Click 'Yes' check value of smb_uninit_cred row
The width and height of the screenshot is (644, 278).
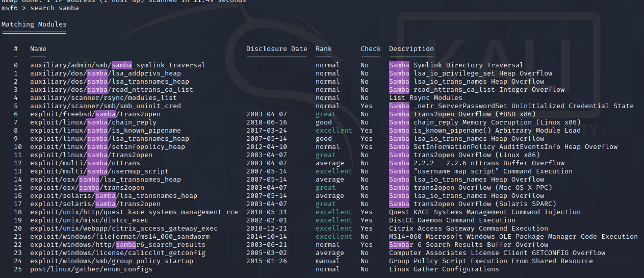(367, 106)
